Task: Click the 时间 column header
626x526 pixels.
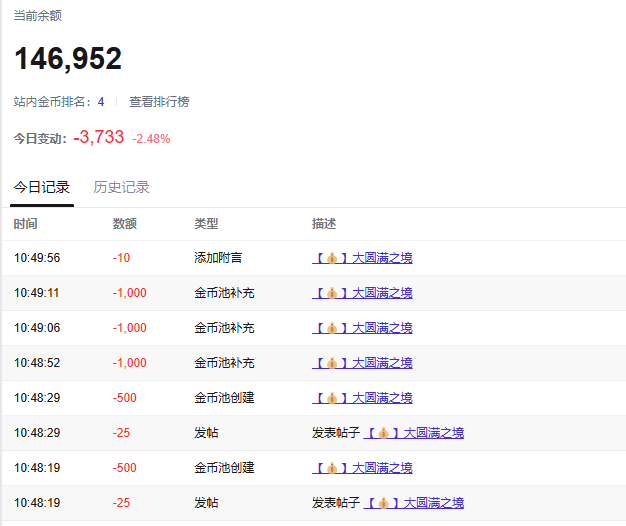Action: (x=26, y=224)
